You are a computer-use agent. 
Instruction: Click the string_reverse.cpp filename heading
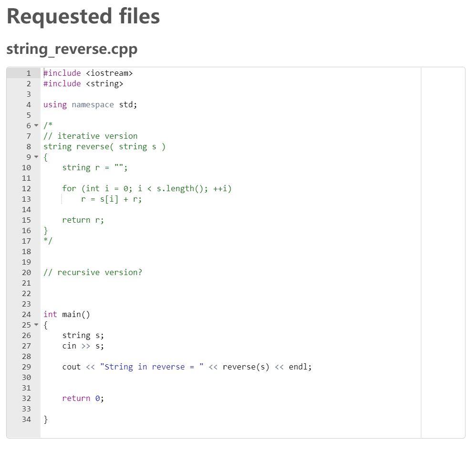coord(72,49)
